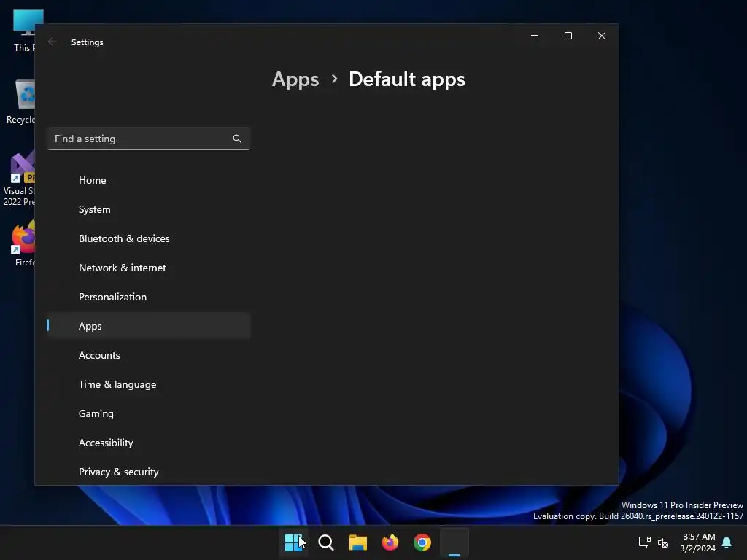Open the Home settings page
The height and width of the screenshot is (560, 747).
149,181
